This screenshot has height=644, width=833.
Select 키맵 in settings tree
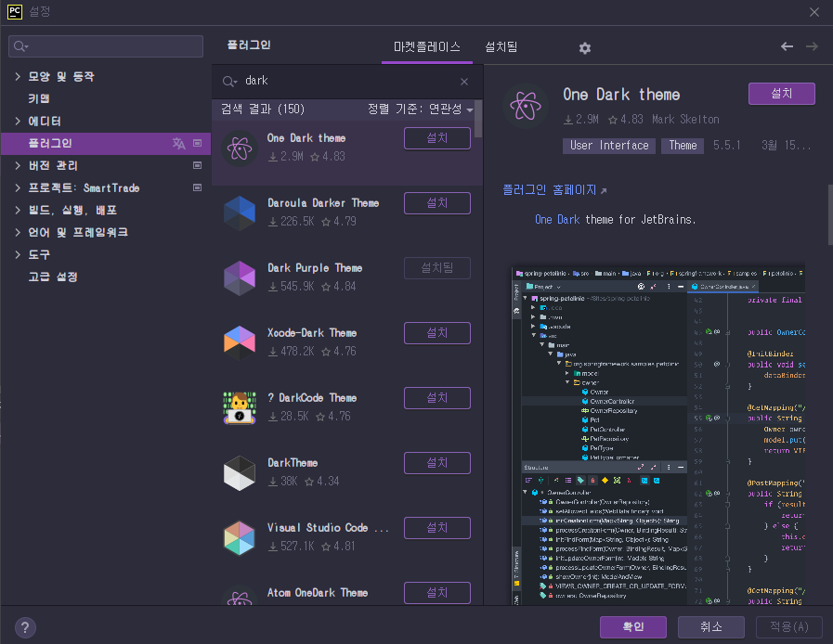pos(39,98)
